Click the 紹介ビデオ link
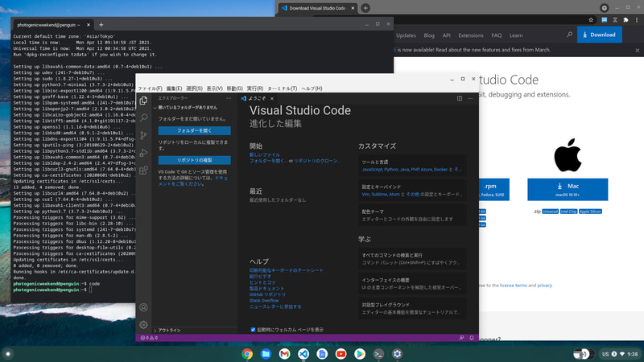Image resolution: width=644 pixels, height=362 pixels. coord(260,276)
